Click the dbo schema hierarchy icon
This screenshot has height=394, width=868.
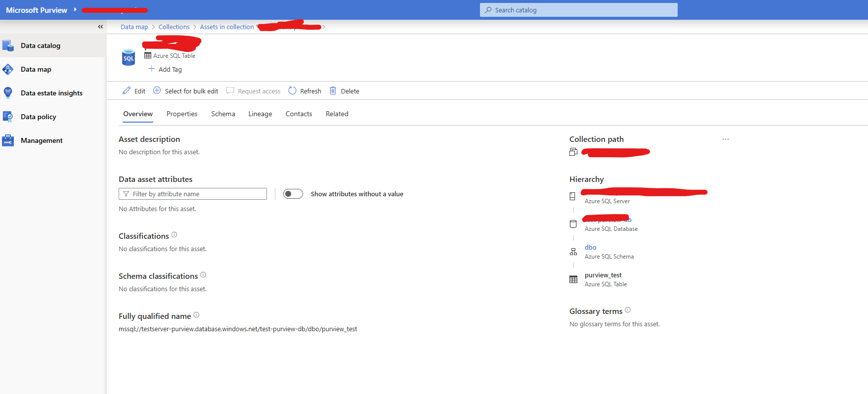(x=573, y=252)
